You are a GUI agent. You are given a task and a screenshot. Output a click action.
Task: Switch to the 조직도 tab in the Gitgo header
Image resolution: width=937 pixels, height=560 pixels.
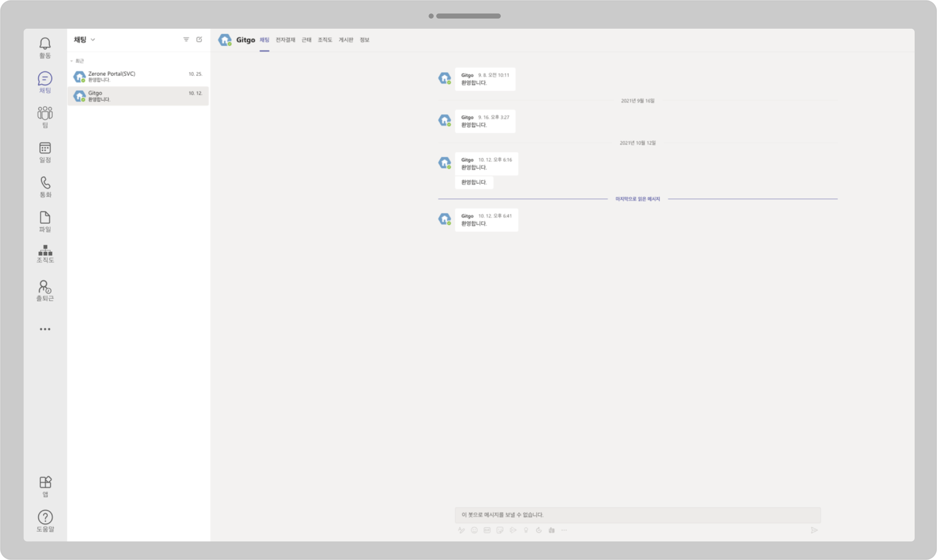pos(325,40)
